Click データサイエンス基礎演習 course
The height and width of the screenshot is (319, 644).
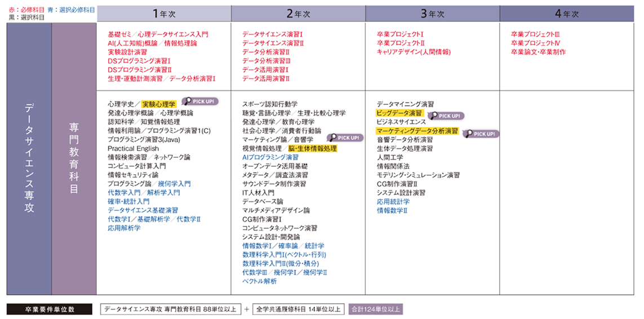[x=143, y=210]
